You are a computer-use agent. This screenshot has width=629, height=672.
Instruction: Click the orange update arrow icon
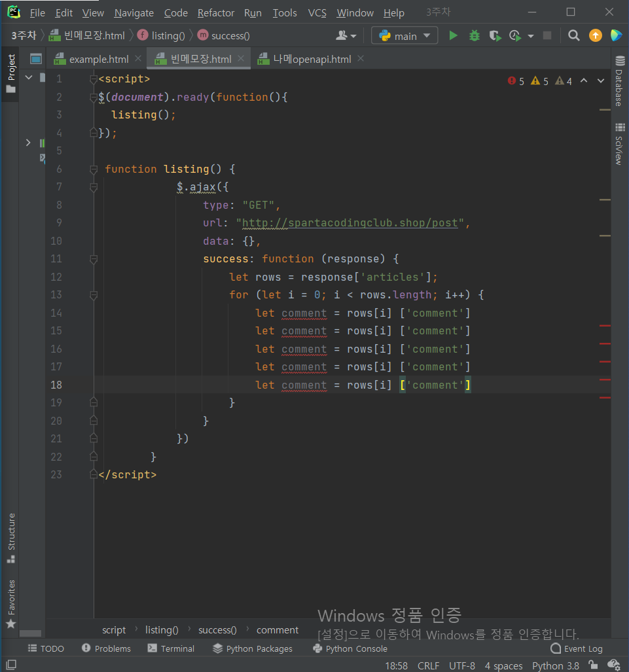coord(595,35)
